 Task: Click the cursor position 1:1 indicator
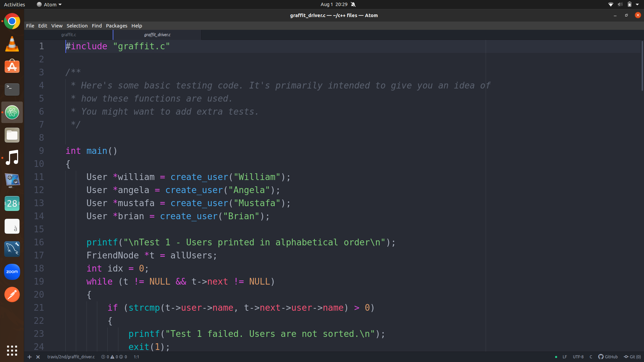click(136, 357)
